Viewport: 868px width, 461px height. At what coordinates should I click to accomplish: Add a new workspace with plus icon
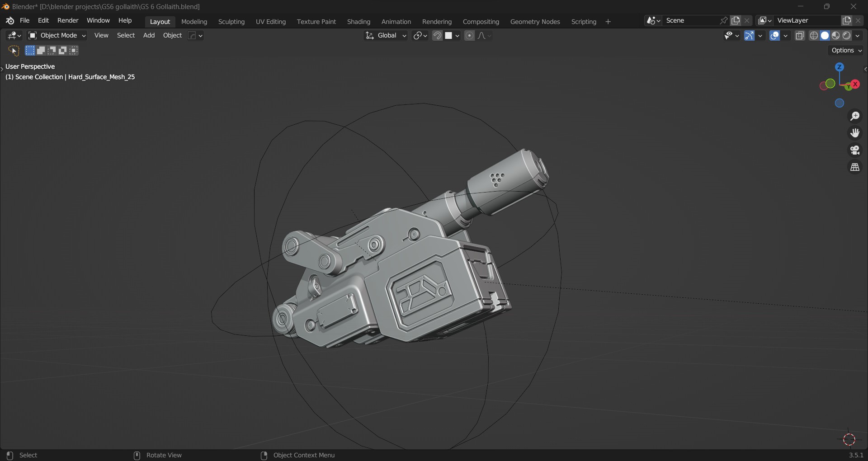click(x=608, y=22)
